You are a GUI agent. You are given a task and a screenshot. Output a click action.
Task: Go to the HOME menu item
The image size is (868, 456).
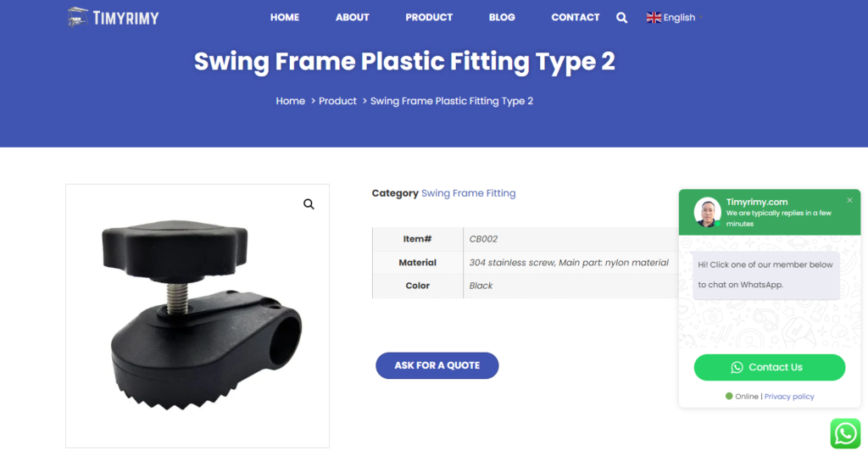285,17
